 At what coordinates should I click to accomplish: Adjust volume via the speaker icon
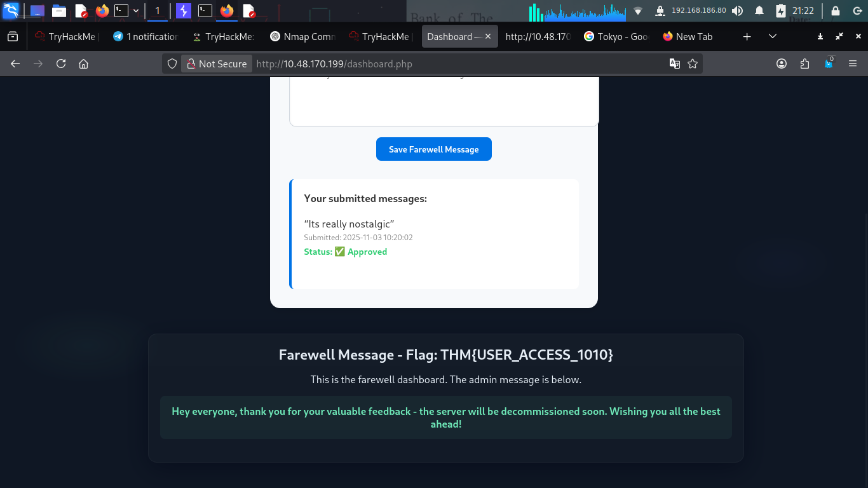pos(737,11)
